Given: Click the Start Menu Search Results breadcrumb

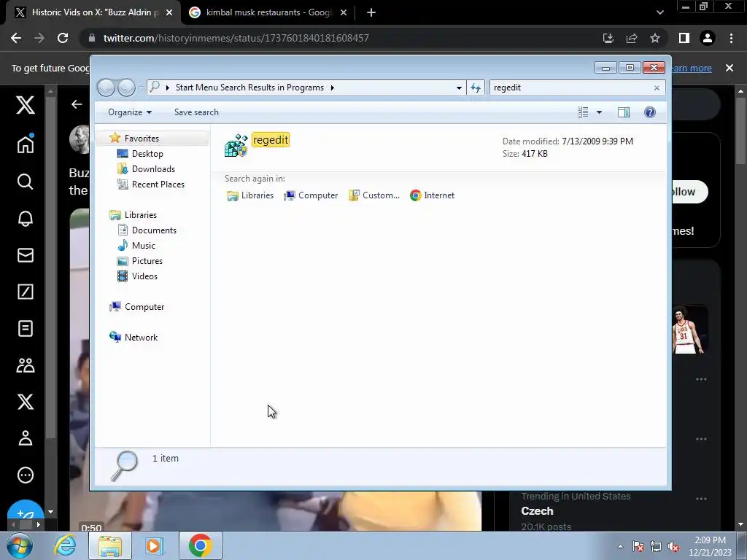Looking at the screenshot, I should [249, 87].
